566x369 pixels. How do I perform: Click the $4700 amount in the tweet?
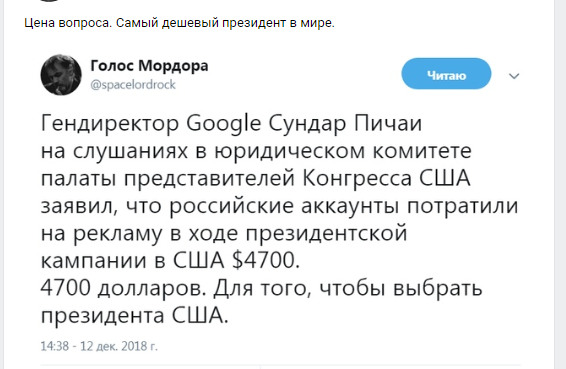click(x=266, y=260)
